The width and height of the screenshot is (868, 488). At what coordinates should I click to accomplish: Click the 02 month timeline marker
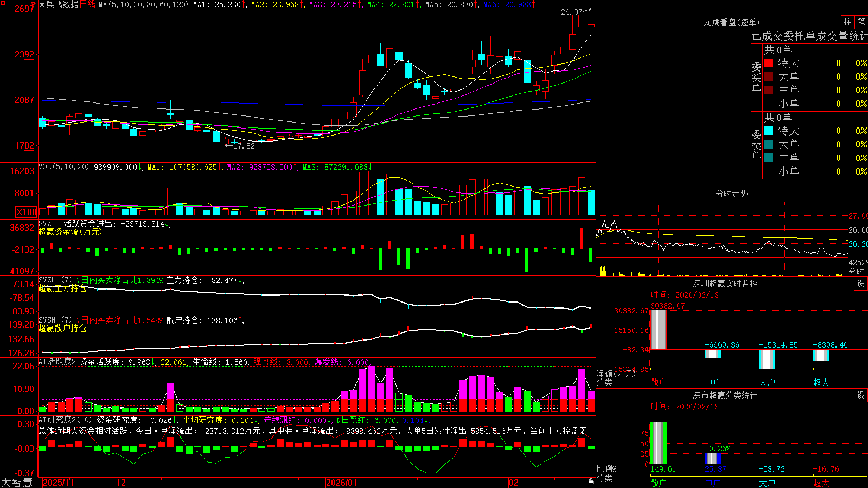[514, 483]
